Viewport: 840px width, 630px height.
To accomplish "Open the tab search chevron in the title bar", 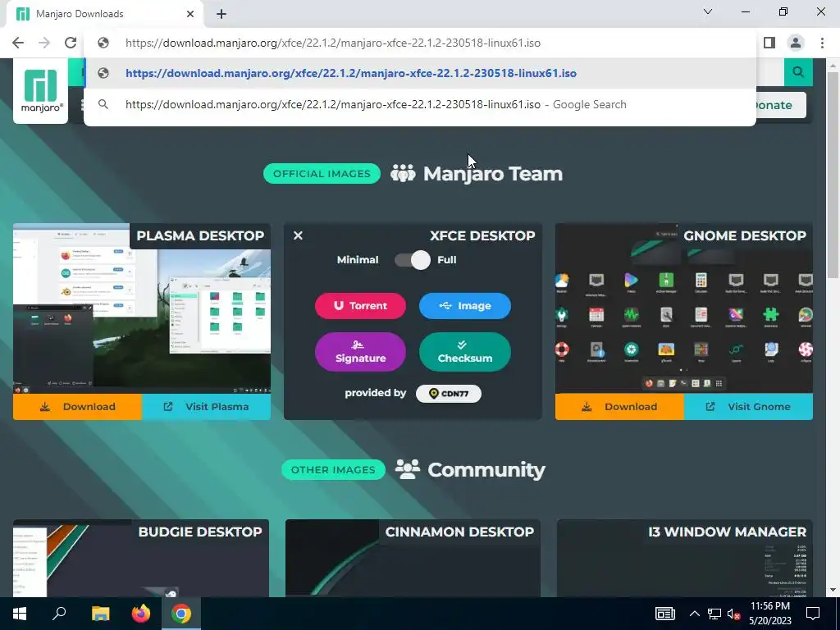I will (708, 11).
